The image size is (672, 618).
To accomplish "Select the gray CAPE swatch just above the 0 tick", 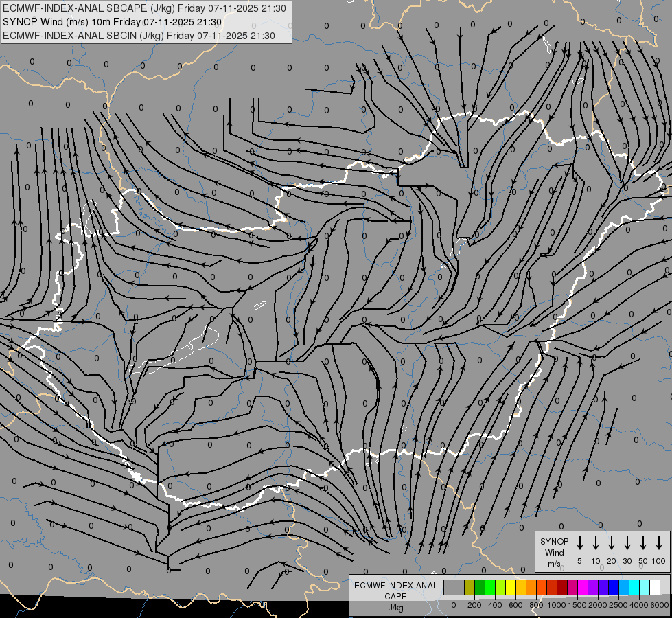I will pos(459,587).
